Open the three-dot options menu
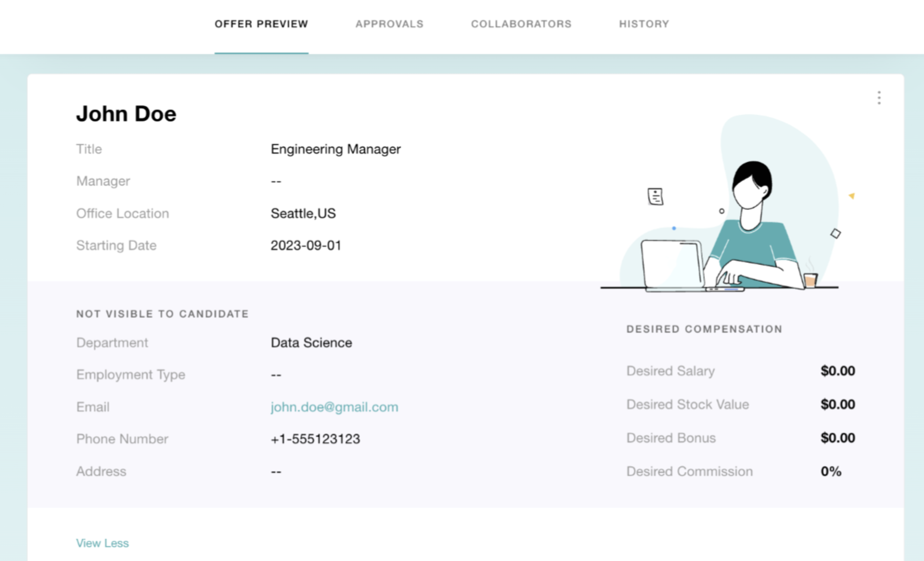The width and height of the screenshot is (924, 561). (x=879, y=98)
